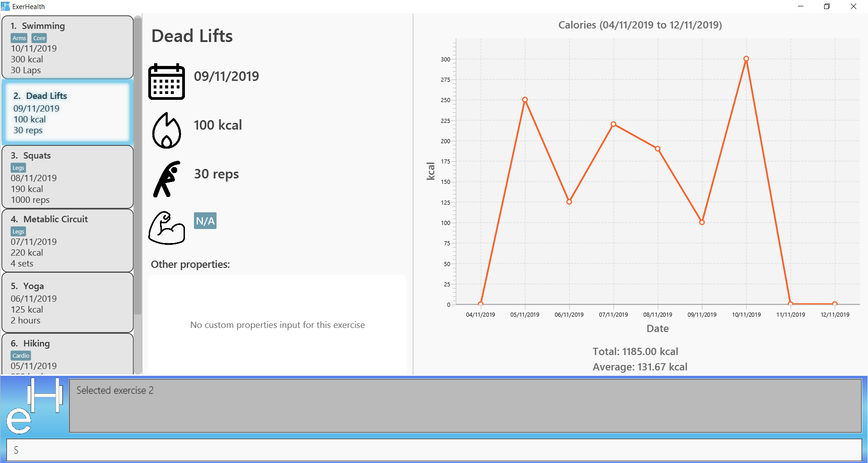The image size is (868, 463).
Task: Click the Dead Lifts heading
Action: pos(192,36)
